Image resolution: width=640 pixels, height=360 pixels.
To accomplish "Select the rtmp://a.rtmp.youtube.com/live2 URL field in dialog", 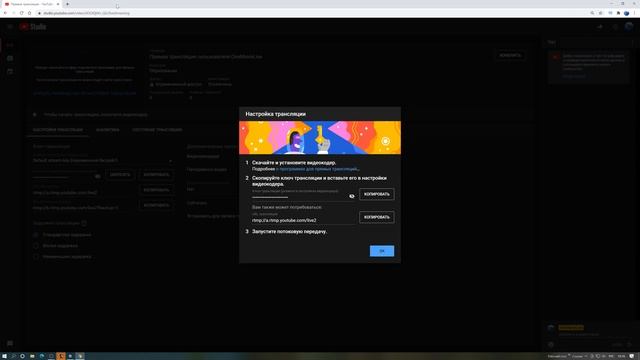I will (x=304, y=220).
